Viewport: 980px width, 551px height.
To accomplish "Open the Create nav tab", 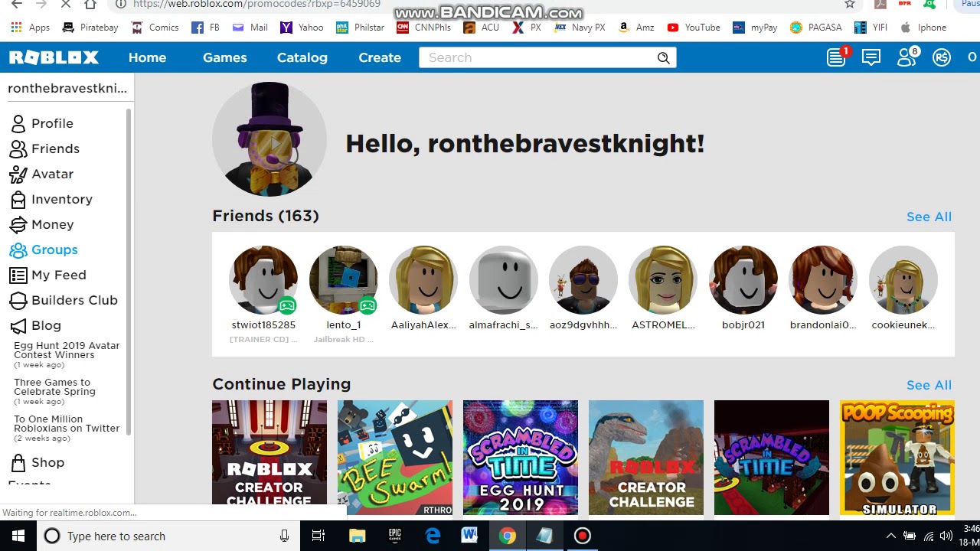I will [x=380, y=57].
